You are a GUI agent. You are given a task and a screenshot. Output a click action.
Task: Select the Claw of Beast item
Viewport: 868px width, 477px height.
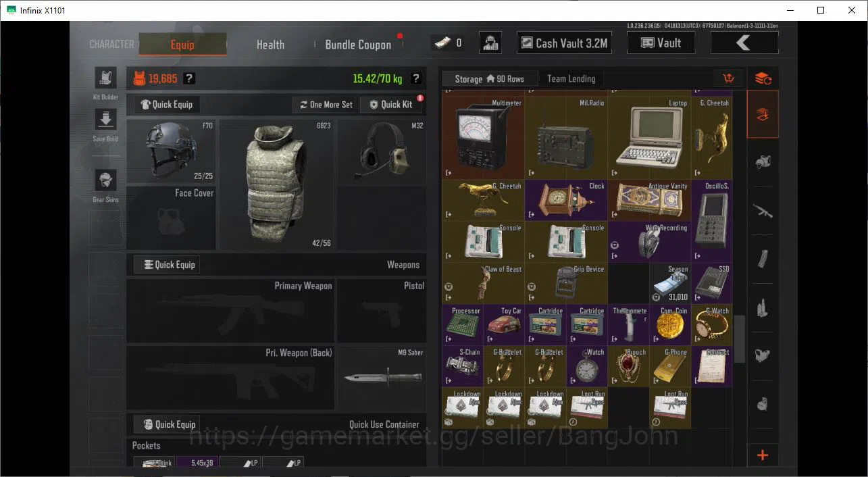[484, 283]
